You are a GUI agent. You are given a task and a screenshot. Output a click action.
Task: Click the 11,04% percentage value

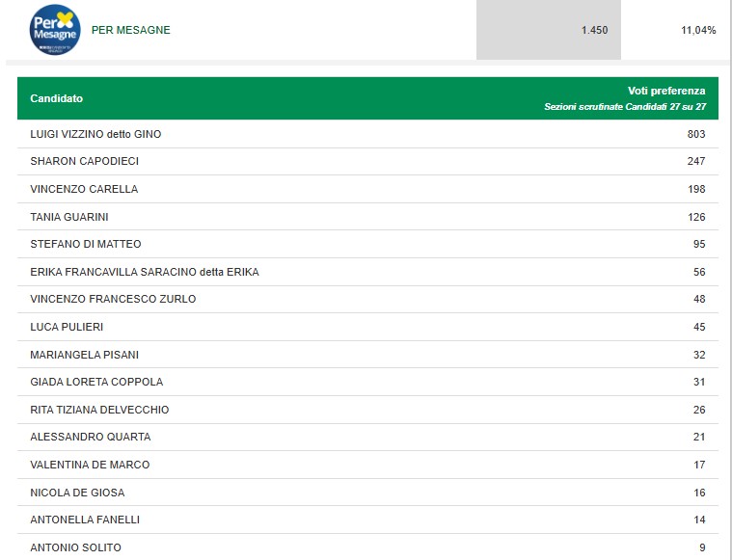coord(698,30)
